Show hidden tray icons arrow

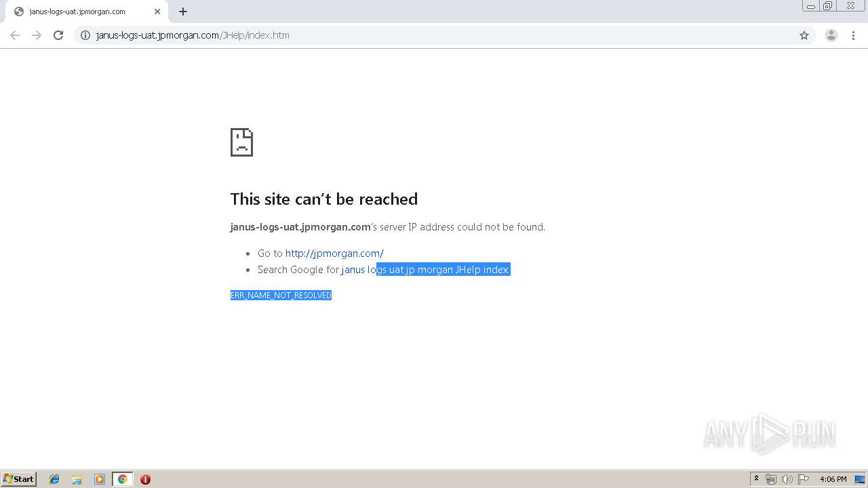pyautogui.click(x=756, y=479)
